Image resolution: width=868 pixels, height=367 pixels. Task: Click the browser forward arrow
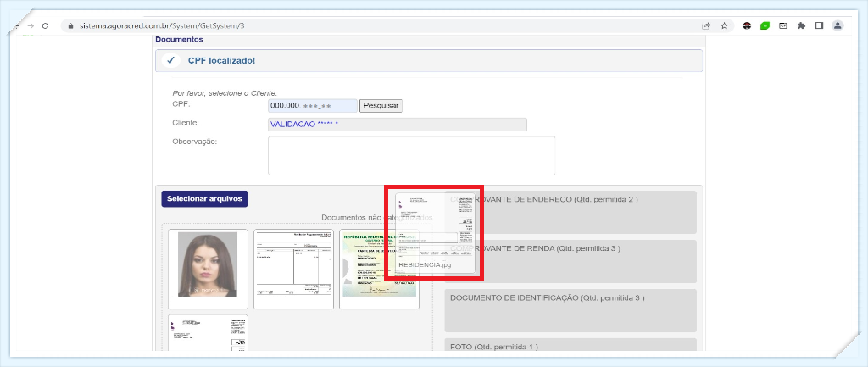pyautogui.click(x=31, y=25)
